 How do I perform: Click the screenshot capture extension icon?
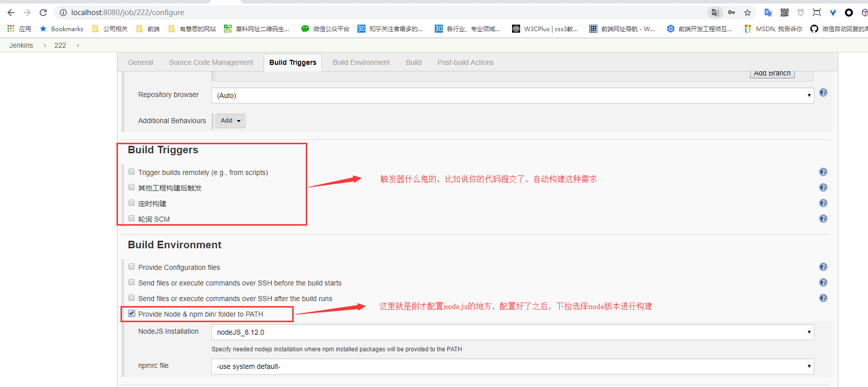[x=817, y=13]
